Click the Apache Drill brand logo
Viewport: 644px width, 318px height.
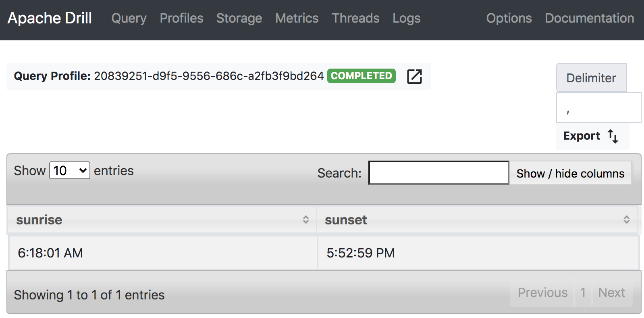[x=50, y=18]
